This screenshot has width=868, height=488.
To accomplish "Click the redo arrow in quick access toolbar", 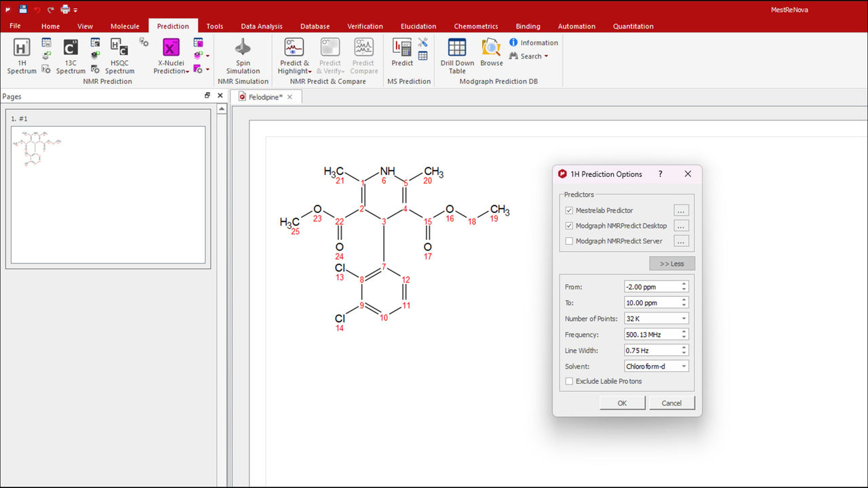I will tap(51, 9).
